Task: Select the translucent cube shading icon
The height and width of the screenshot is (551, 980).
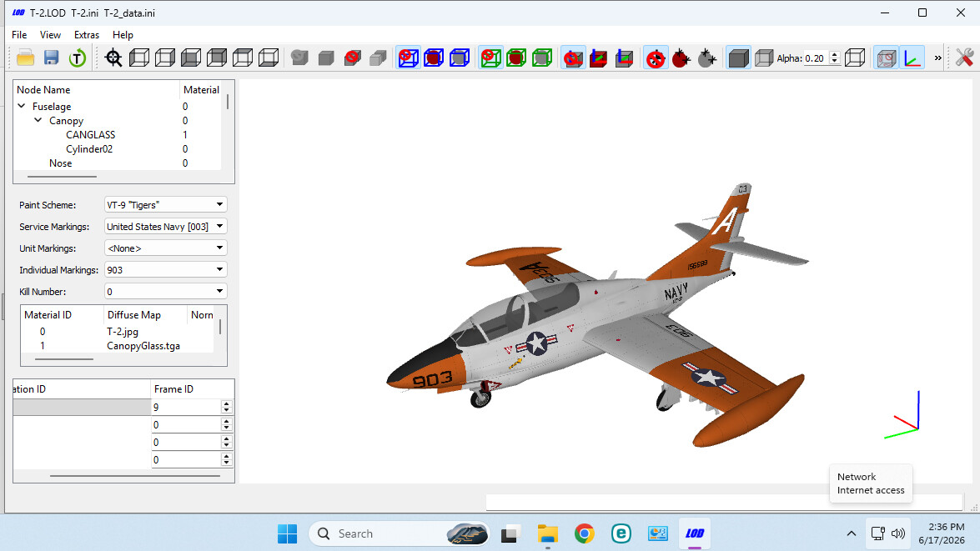Action: click(764, 58)
